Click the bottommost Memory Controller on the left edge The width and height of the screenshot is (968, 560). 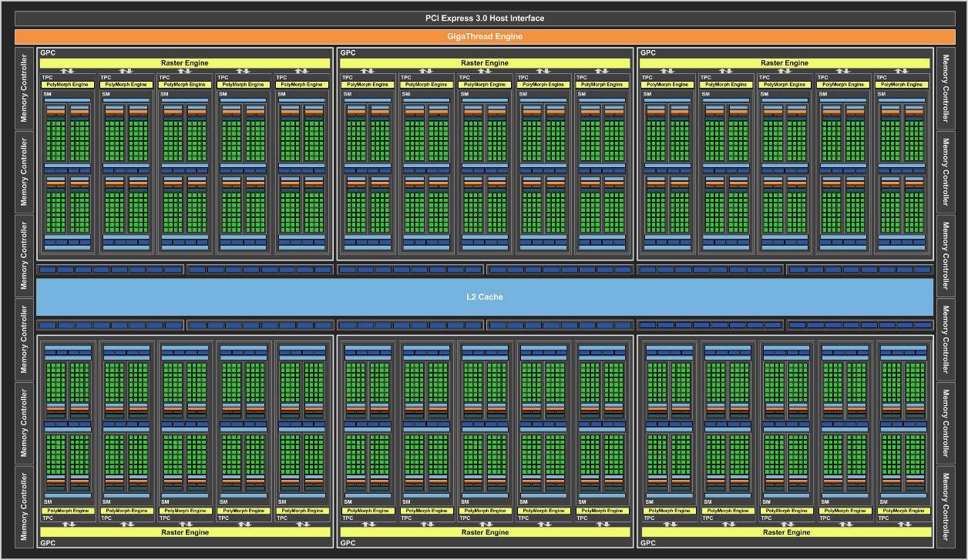[x=24, y=506]
